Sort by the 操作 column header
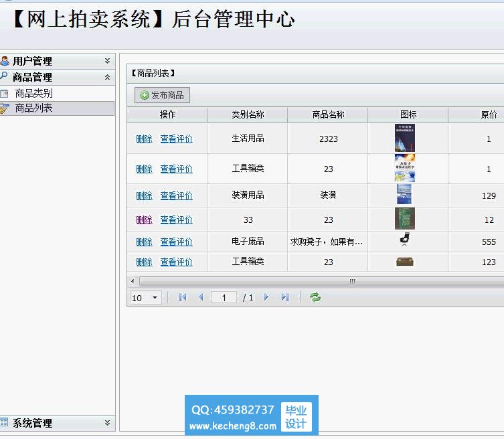Screen dimensions: 504x439 pos(167,114)
